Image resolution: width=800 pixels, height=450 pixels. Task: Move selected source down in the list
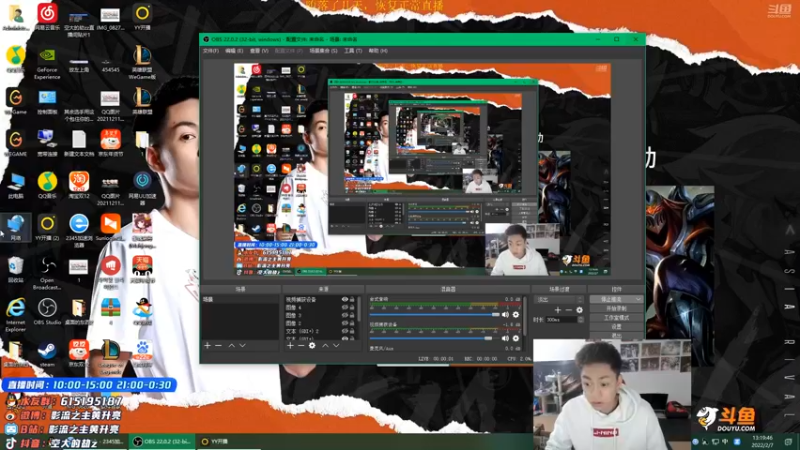tap(336, 345)
